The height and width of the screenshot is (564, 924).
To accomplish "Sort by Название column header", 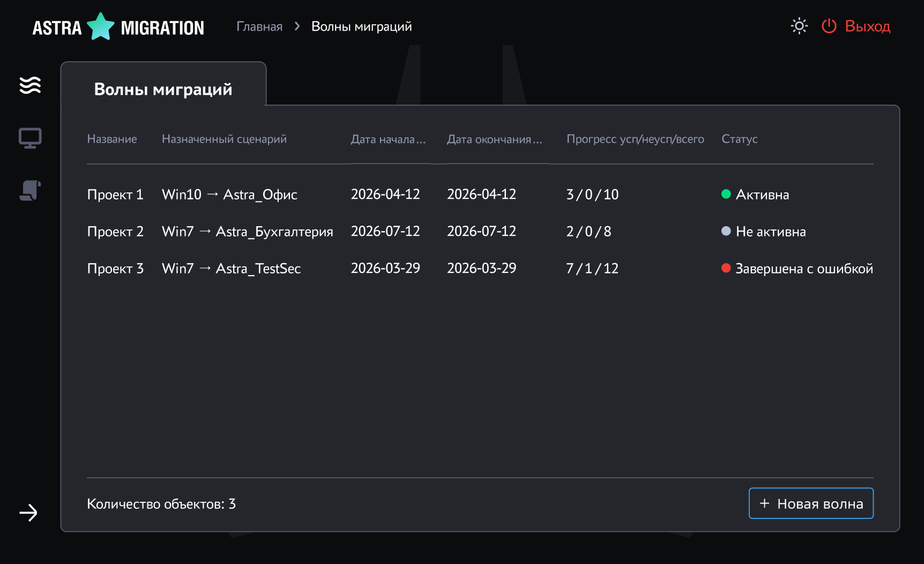I will 112,139.
